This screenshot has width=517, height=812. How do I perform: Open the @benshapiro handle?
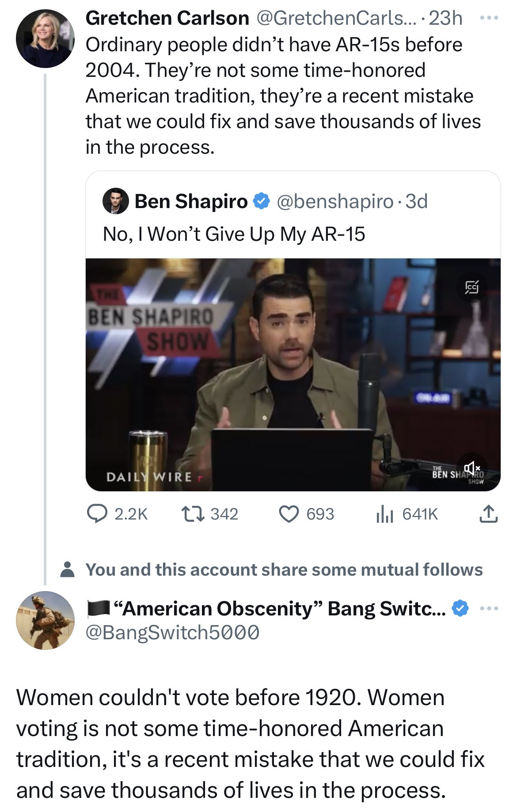335,201
